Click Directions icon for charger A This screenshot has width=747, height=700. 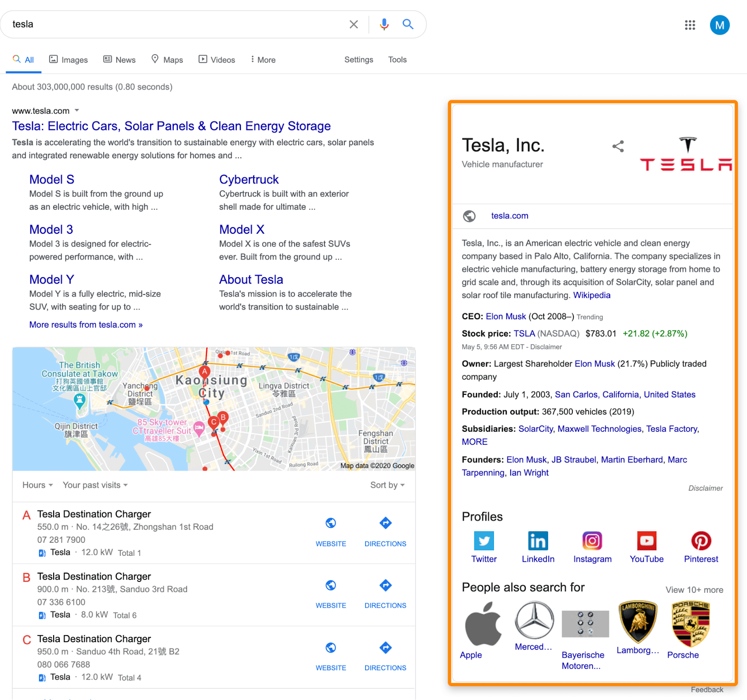(x=385, y=523)
